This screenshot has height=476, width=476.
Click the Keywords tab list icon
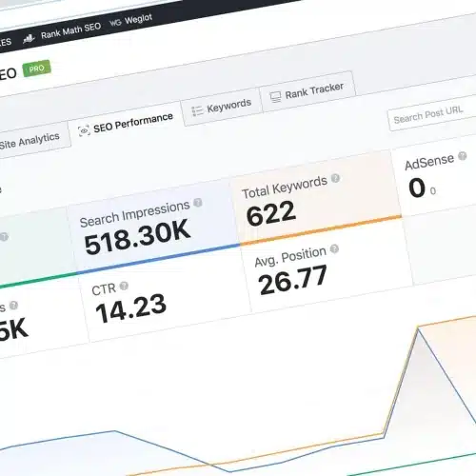[197, 111]
